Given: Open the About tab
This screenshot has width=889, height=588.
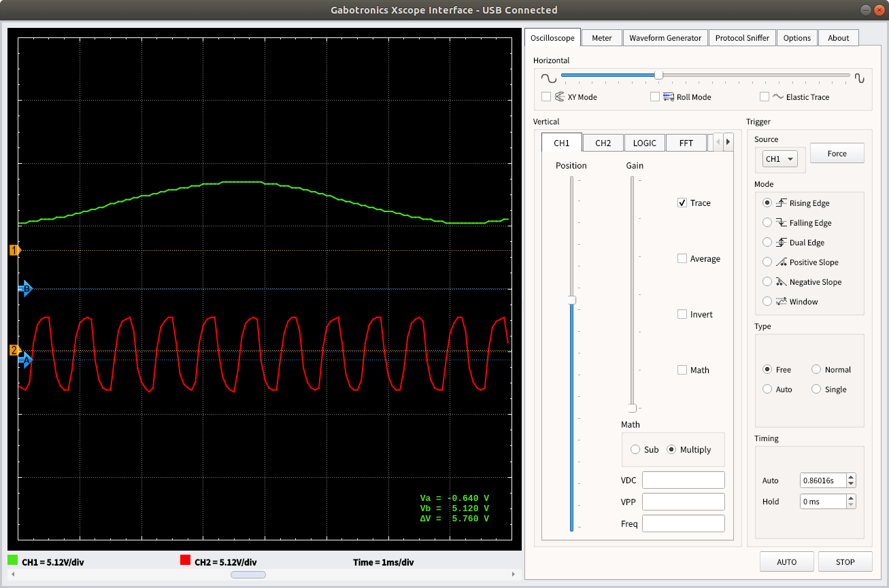Looking at the screenshot, I should 839,38.
